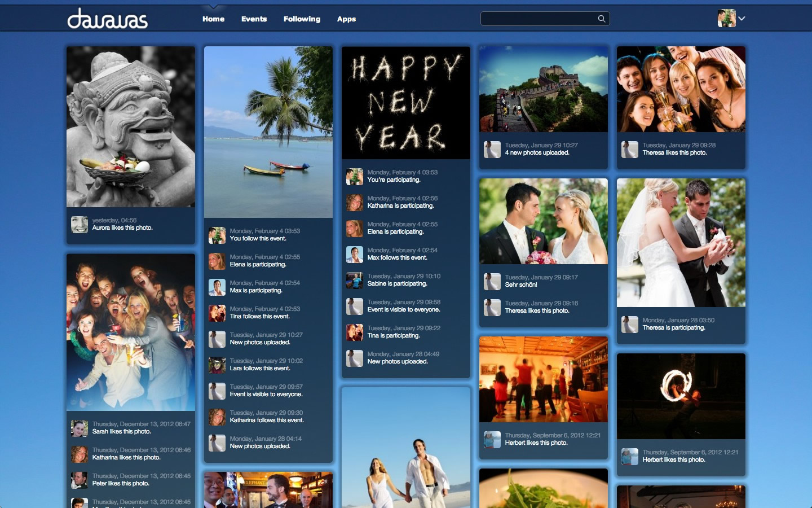Click avatar next to 'Aurora likes this photo'

80,225
